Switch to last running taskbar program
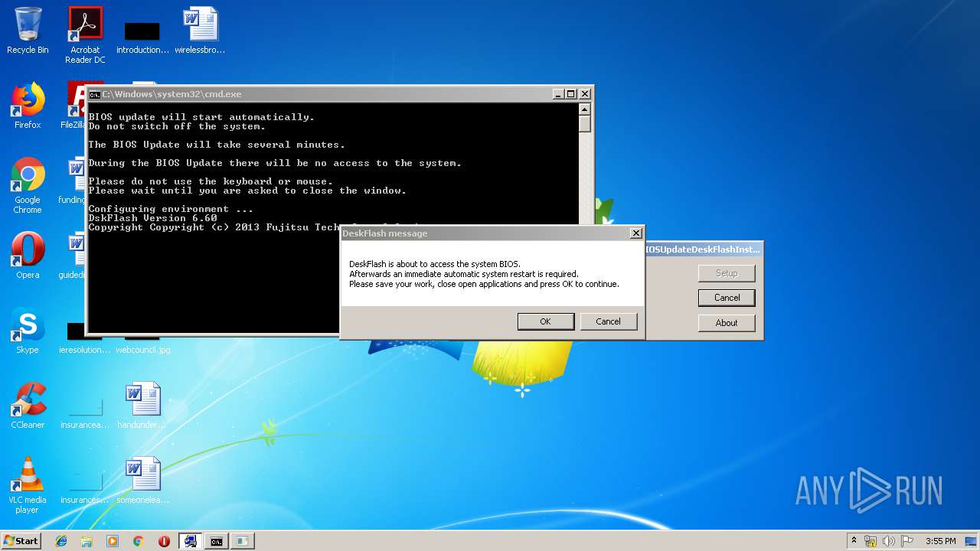980x551 pixels. (242, 541)
